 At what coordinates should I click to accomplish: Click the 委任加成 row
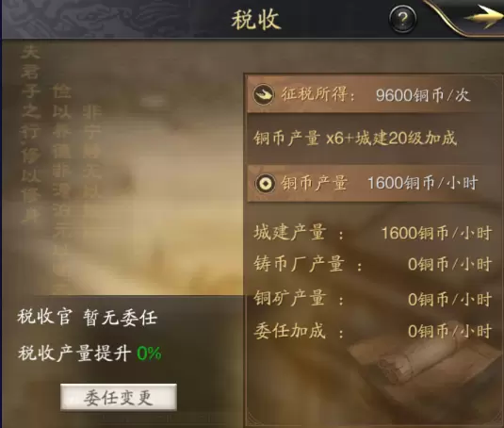click(x=373, y=331)
